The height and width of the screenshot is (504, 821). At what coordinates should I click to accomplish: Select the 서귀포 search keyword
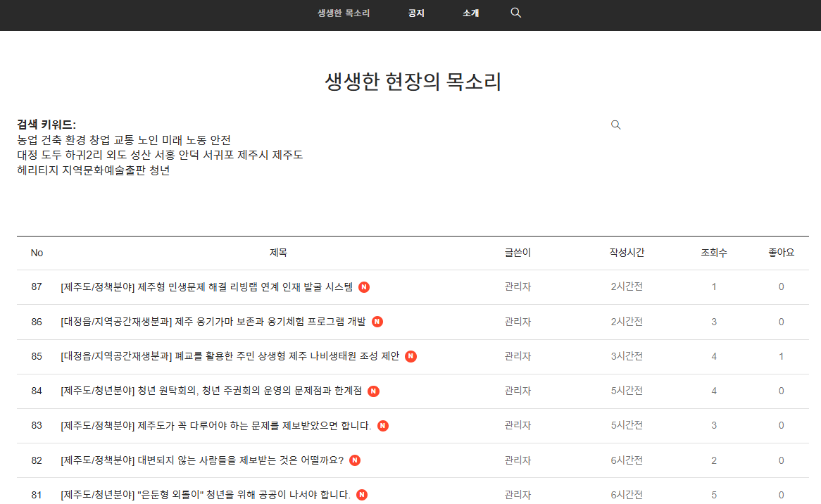[218, 155]
